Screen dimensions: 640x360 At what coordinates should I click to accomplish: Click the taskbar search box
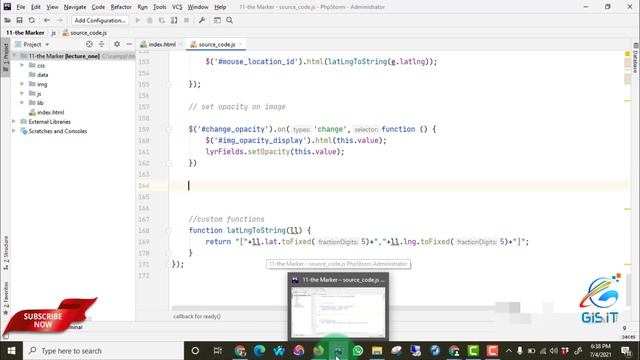pyautogui.click(x=104, y=351)
